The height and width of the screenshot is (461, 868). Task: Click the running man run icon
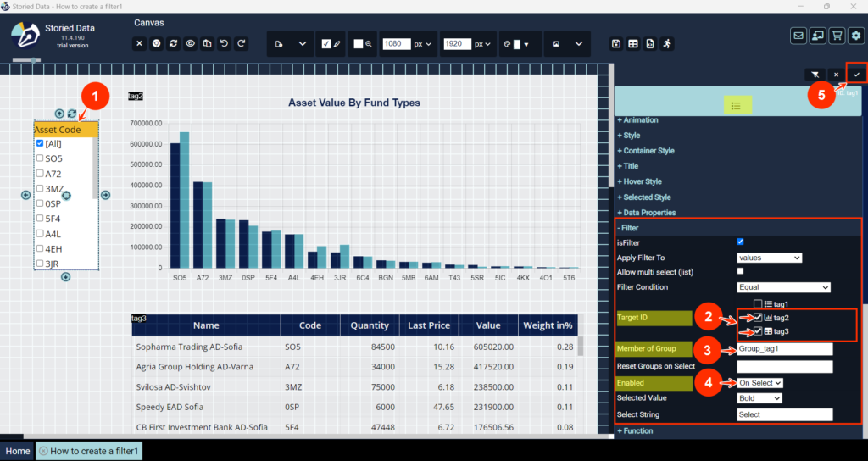(x=666, y=44)
